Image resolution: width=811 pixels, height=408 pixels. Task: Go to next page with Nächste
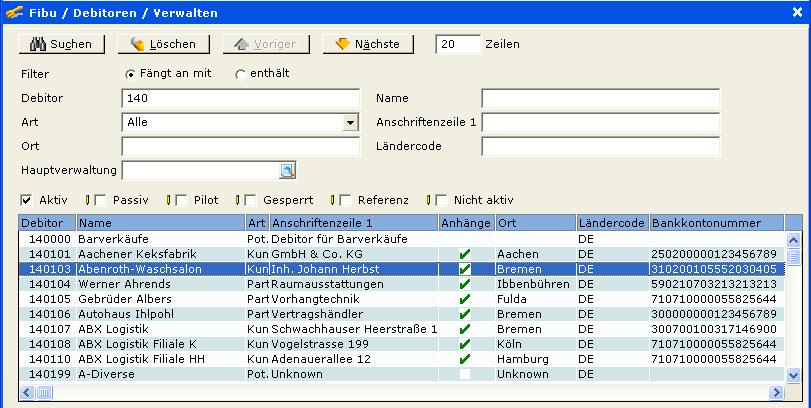point(368,44)
